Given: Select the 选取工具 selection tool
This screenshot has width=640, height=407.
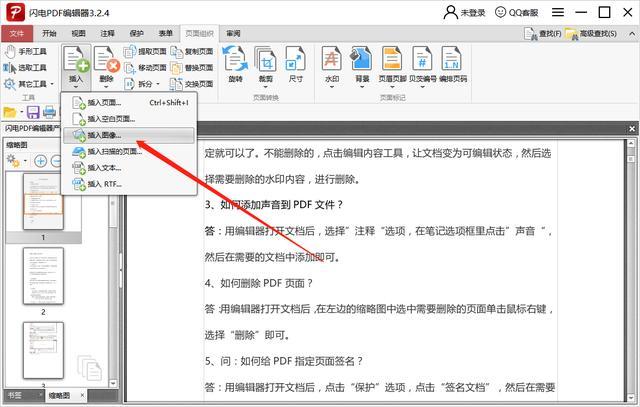Looking at the screenshot, I should point(25,67).
